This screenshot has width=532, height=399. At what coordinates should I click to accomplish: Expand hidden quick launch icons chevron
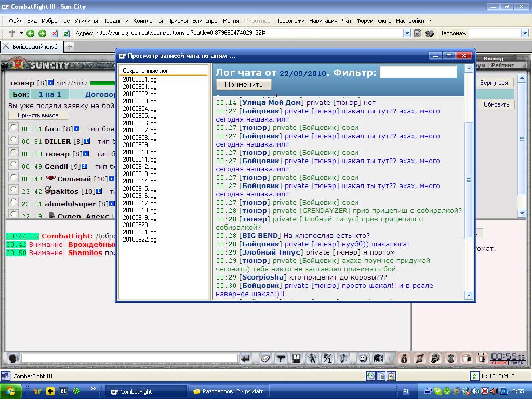pos(94,388)
